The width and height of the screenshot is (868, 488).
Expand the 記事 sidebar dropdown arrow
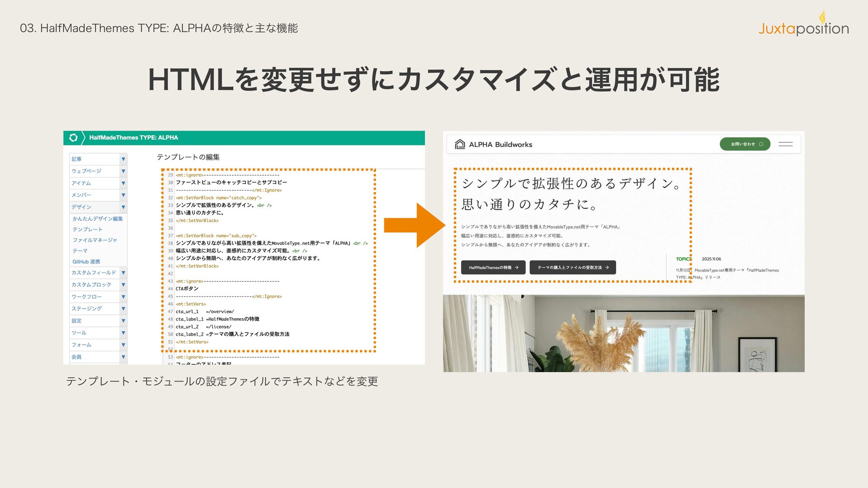[x=123, y=159]
